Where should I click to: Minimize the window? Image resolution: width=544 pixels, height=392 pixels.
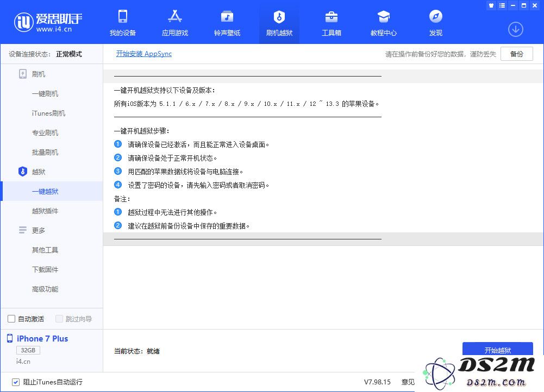(513, 5)
